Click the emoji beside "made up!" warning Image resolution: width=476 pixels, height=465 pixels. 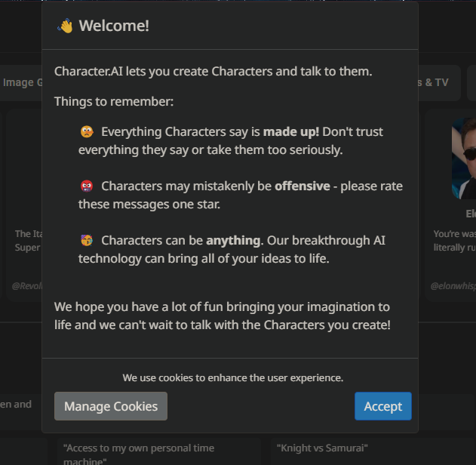click(x=87, y=131)
